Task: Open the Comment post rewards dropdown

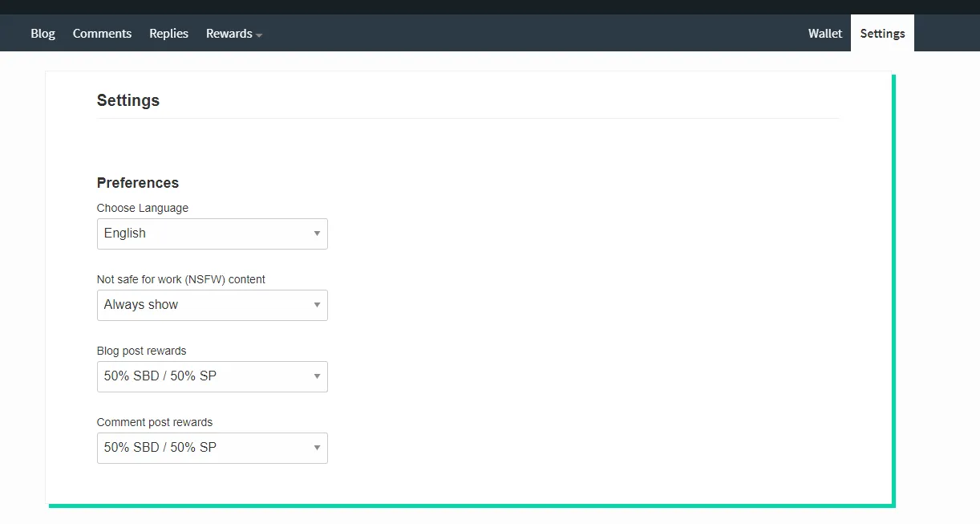Action: 213,448
